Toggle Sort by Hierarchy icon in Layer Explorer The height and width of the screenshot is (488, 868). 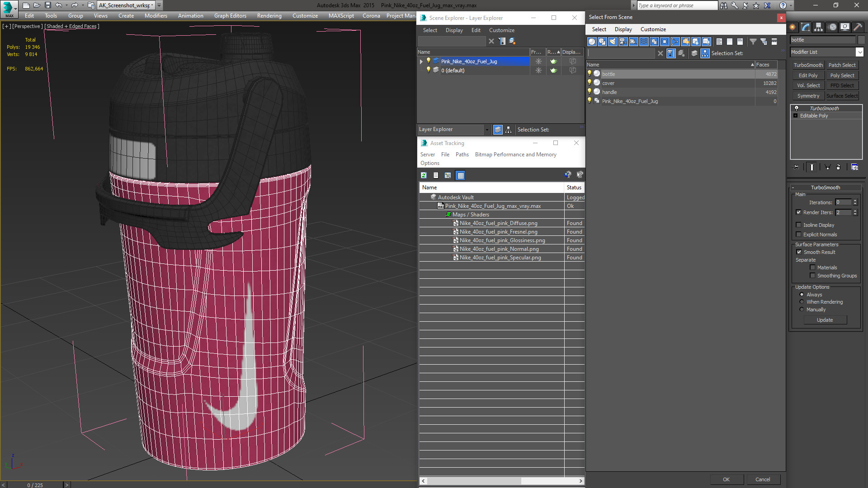[509, 130]
